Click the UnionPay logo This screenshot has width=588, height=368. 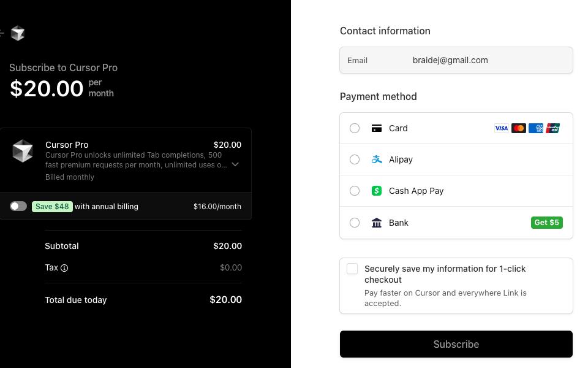[552, 128]
